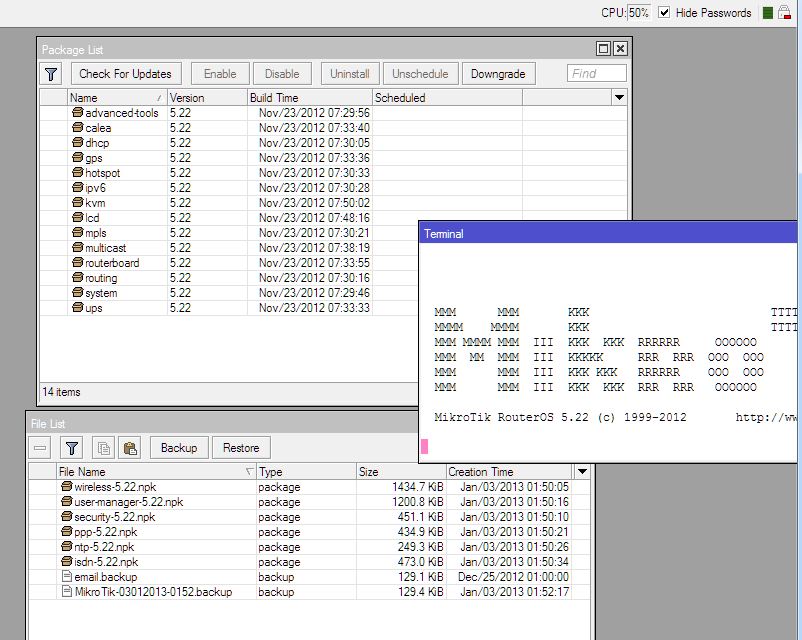
Task: Click the Disable button in Package List
Action: click(282, 74)
